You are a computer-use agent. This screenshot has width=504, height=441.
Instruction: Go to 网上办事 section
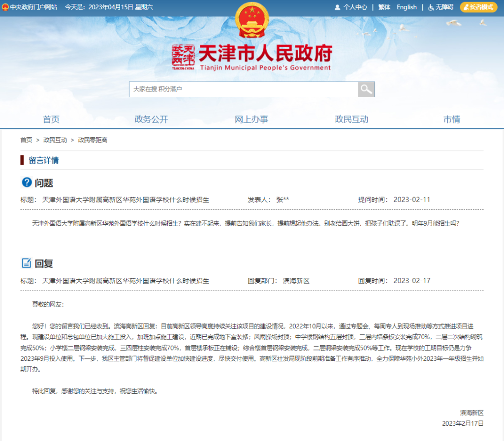[252, 119]
